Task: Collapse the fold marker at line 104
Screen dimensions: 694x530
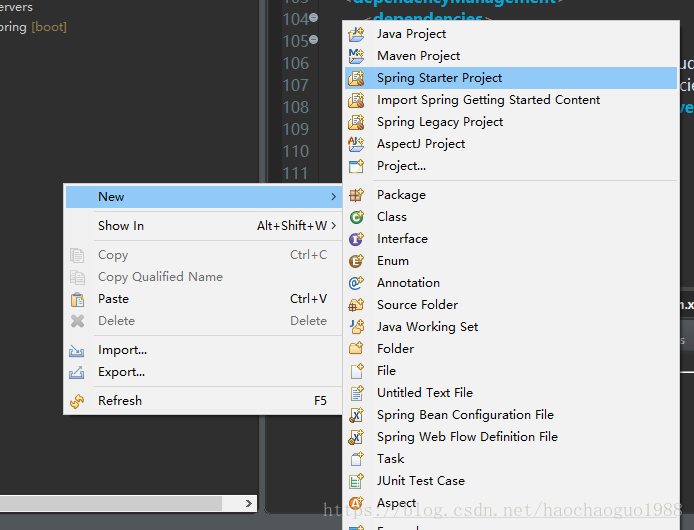Action: tap(313, 18)
